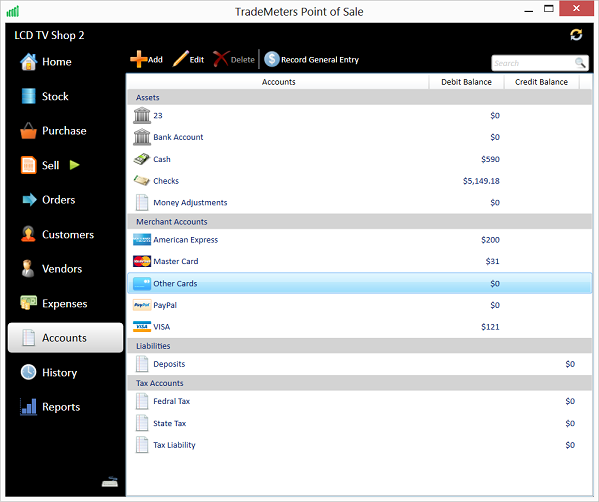599x502 pixels.
Task: Click the pencil Edit icon
Action: tap(180, 59)
